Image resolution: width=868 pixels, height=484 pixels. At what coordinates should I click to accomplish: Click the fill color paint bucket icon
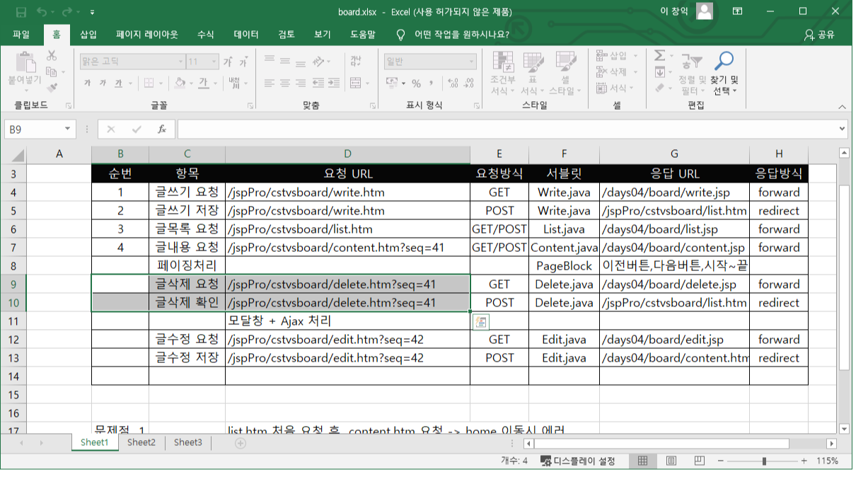click(180, 83)
